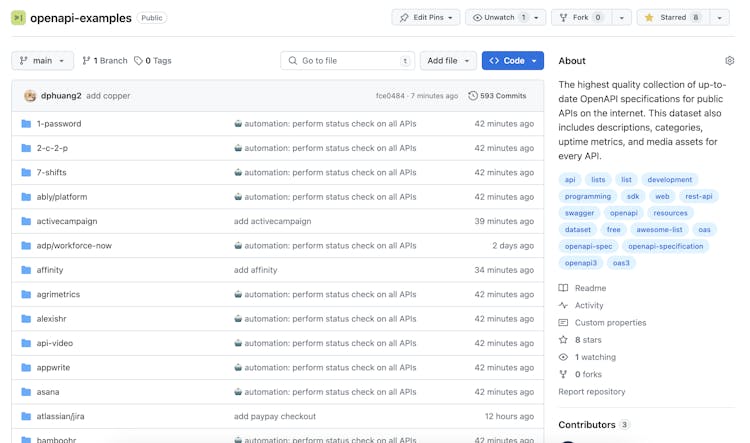Click the branch icon beside 1 Branch
This screenshot has width=750, height=443.
pyautogui.click(x=86, y=61)
